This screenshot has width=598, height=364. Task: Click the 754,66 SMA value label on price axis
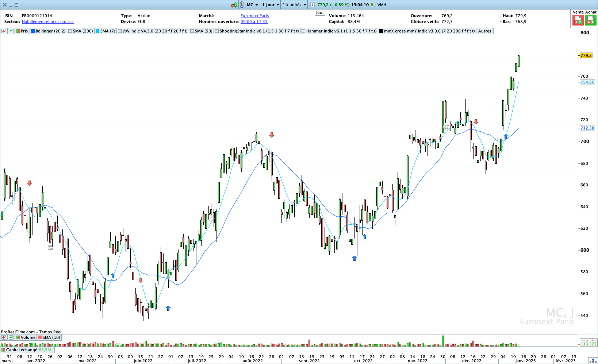click(x=587, y=82)
